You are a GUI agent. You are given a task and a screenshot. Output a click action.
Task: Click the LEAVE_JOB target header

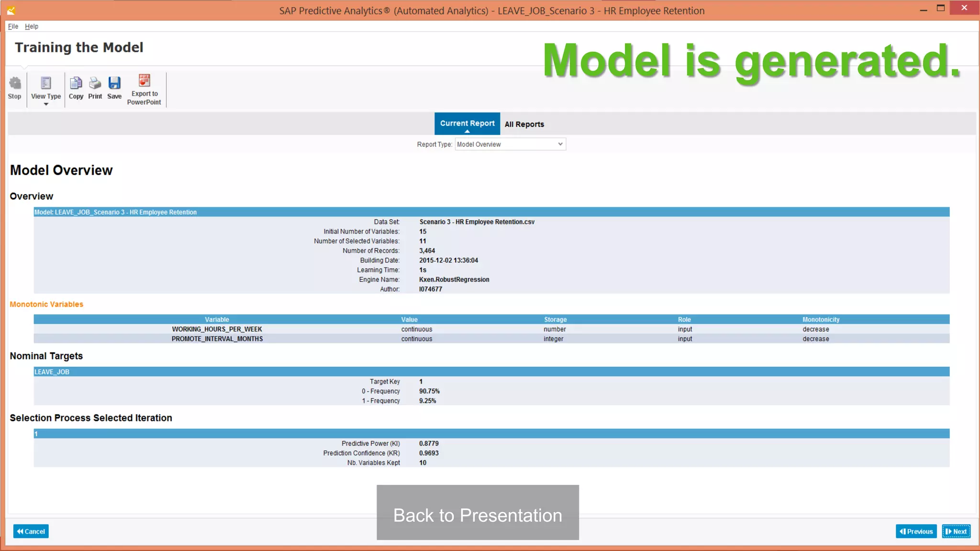[x=491, y=372]
